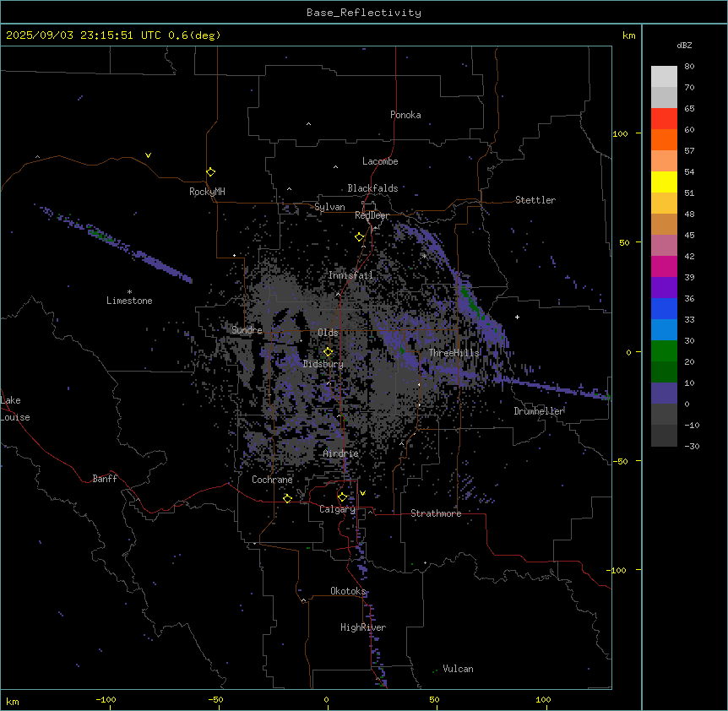Click the Vulcan city label
The image size is (728, 711).
(458, 669)
